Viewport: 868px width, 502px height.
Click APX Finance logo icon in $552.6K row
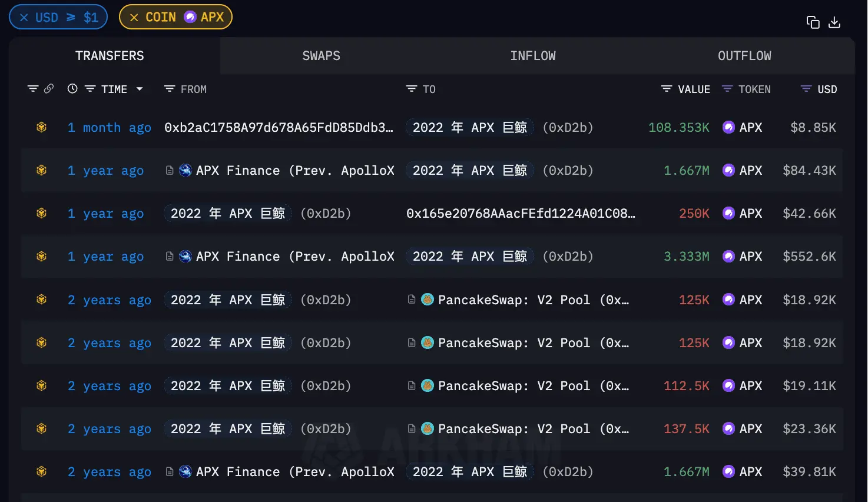[x=185, y=256]
